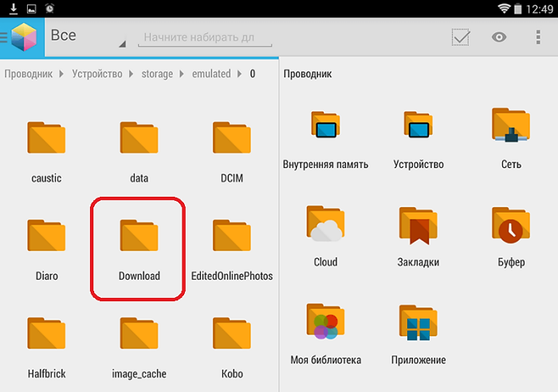Tap the alarm clock status icon
The width and height of the screenshot is (558, 392).
click(x=49, y=9)
